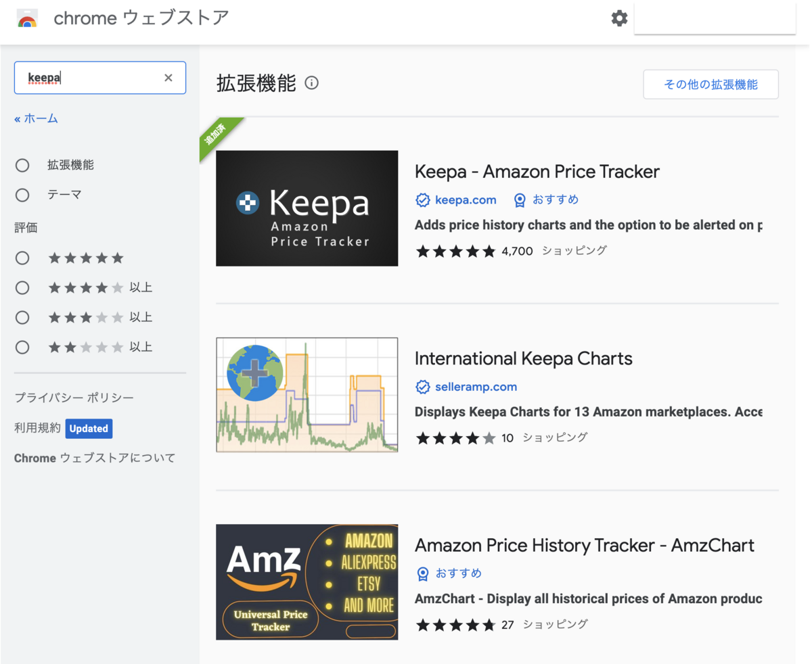Click ショッピング category on Keepa listing
Image resolution: width=812 pixels, height=664 pixels.
(574, 251)
